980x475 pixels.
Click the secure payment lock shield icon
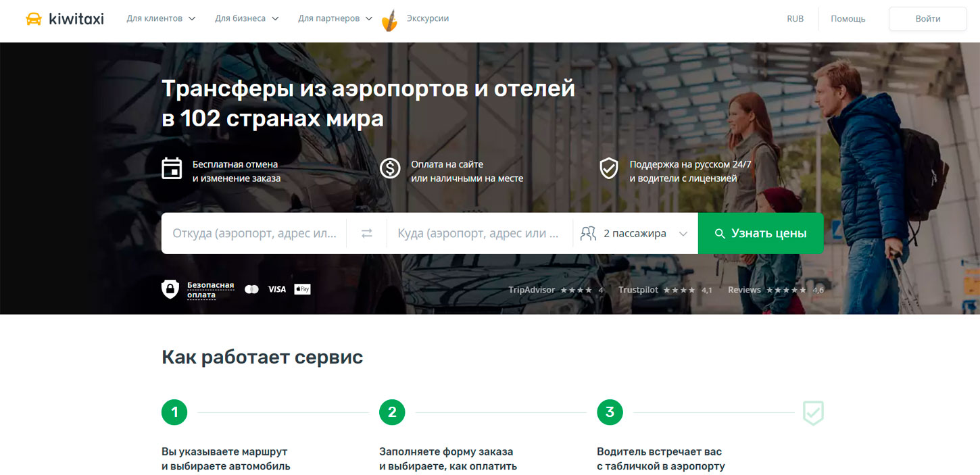tap(170, 289)
